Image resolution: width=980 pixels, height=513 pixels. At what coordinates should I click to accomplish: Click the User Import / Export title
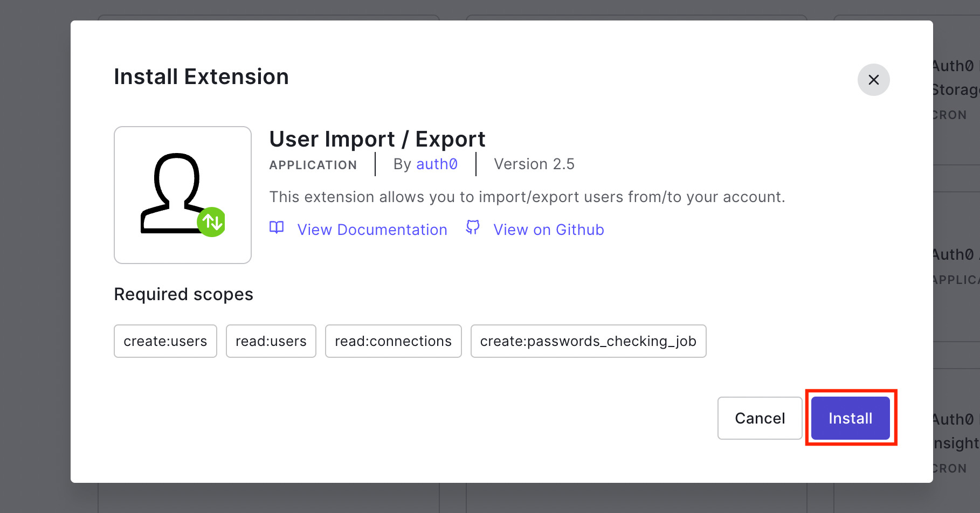(x=377, y=138)
